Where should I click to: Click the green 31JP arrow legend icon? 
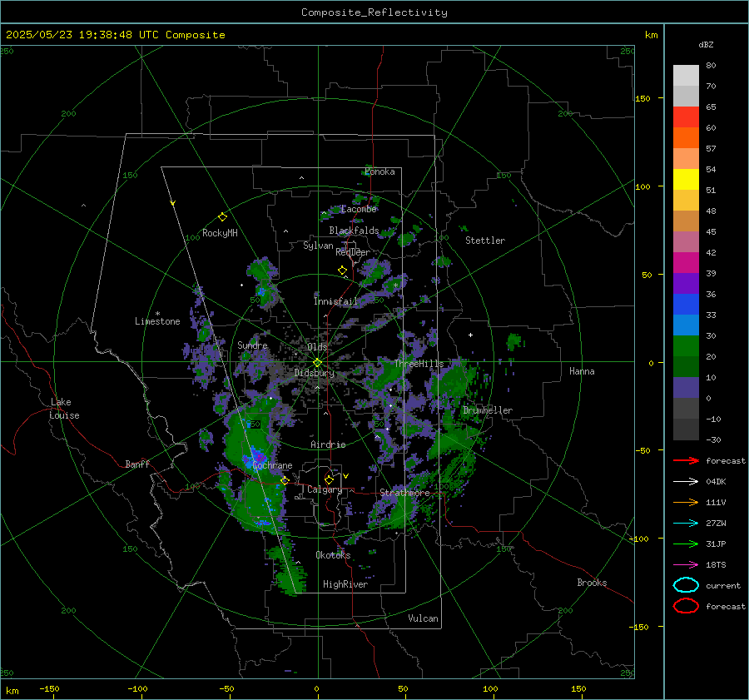686,544
